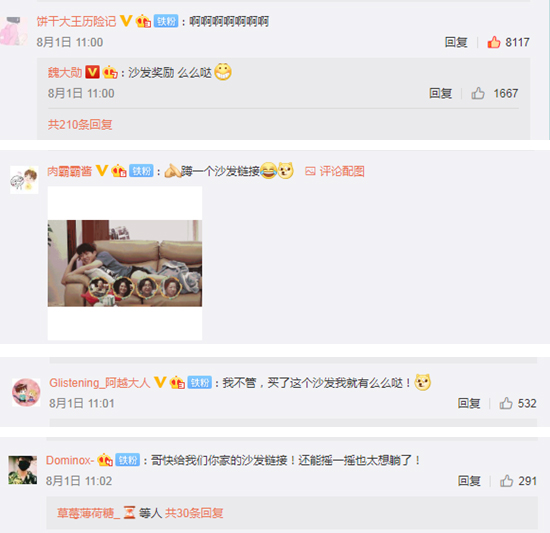Viewport: 550px width, 533px height.
Task: Open 评论配图 image link
Action: 335,171
